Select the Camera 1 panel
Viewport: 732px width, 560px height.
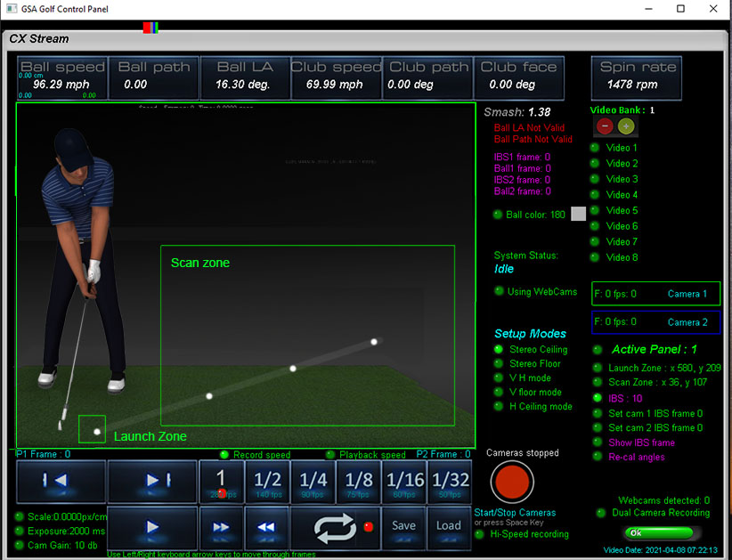point(656,294)
